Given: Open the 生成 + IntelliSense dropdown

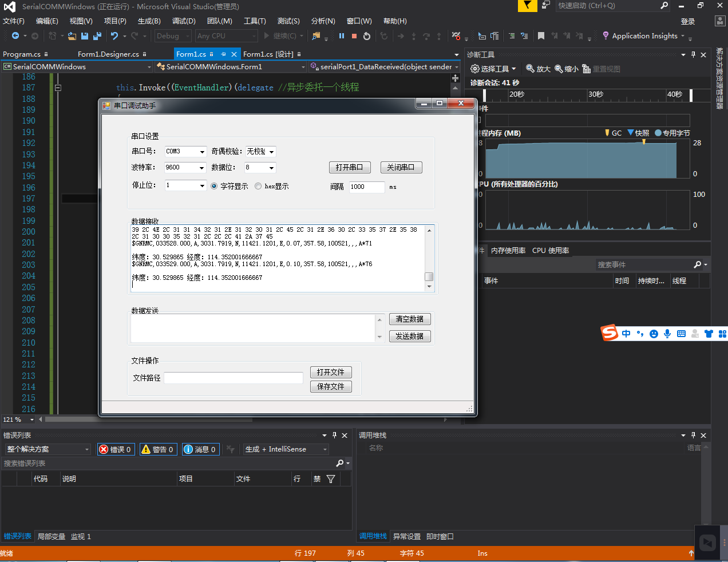Looking at the screenshot, I should click(286, 449).
